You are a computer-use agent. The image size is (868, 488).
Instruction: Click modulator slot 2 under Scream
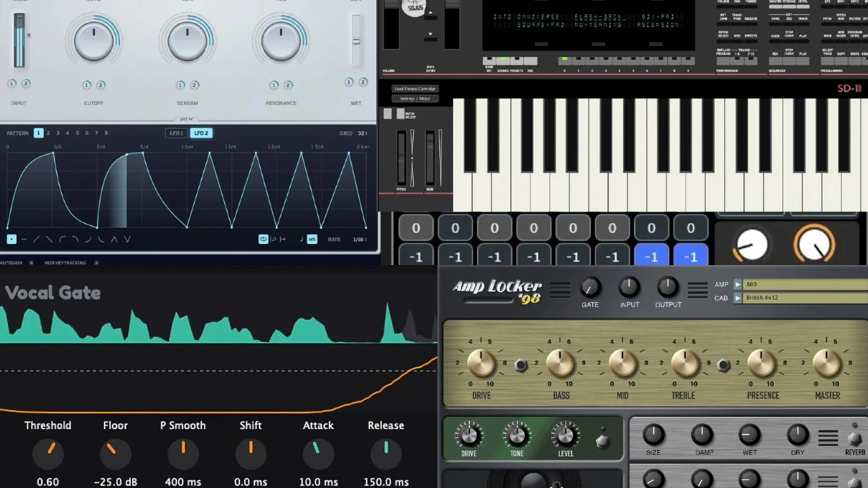pos(195,85)
